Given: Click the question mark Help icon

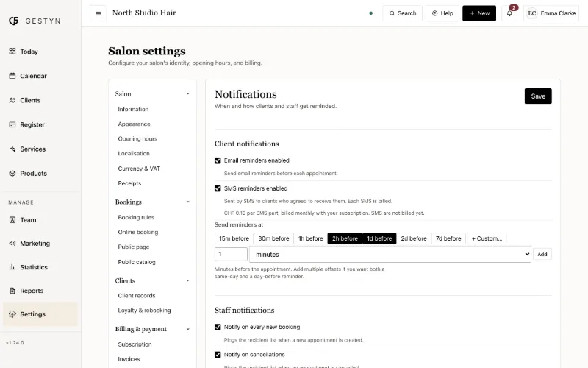Looking at the screenshot, I should [434, 13].
